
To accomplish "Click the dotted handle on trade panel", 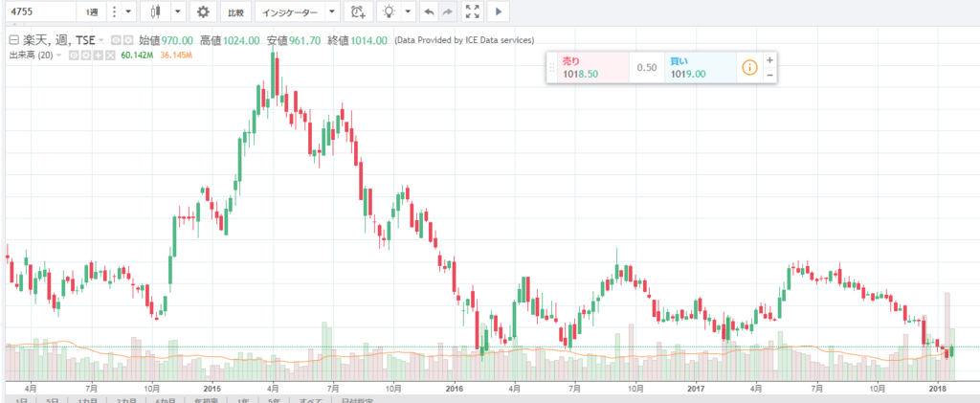I will tap(551, 67).
